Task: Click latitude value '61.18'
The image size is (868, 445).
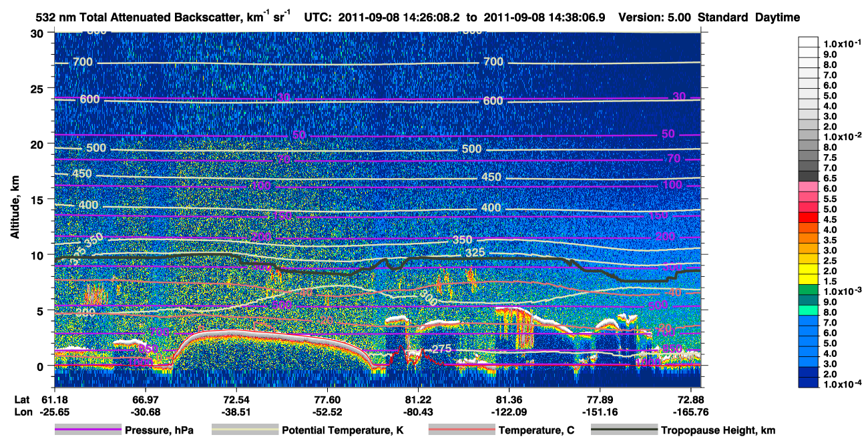Action: pos(54,400)
